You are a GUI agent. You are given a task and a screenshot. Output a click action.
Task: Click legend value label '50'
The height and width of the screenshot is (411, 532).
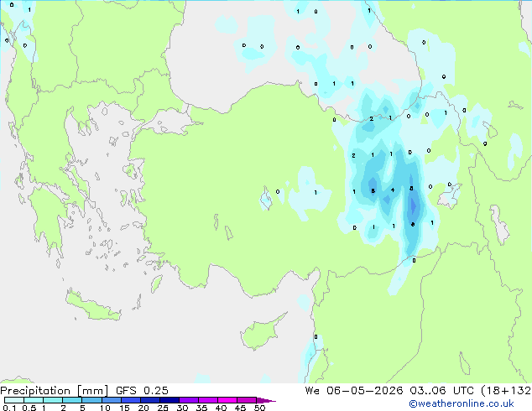pyautogui.click(x=259, y=408)
